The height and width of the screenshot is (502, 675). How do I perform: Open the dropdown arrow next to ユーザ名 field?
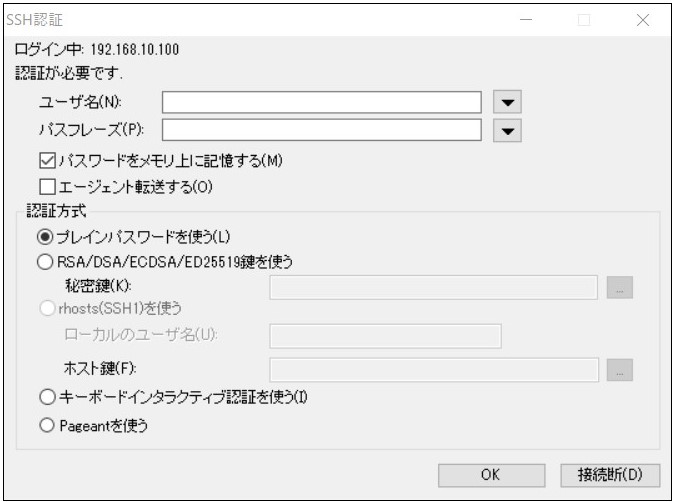507,102
